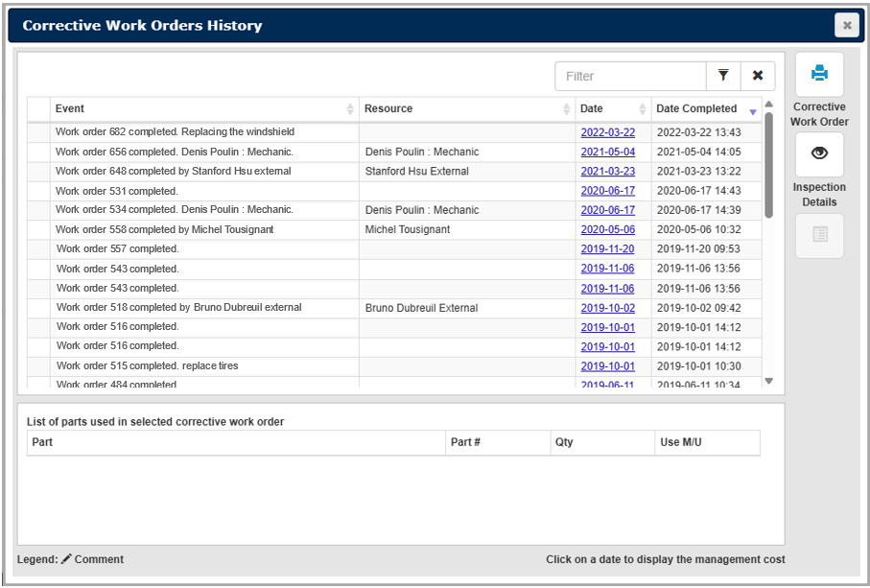The image size is (870, 588).
Task: Apply the filter funnel button
Action: (723, 76)
